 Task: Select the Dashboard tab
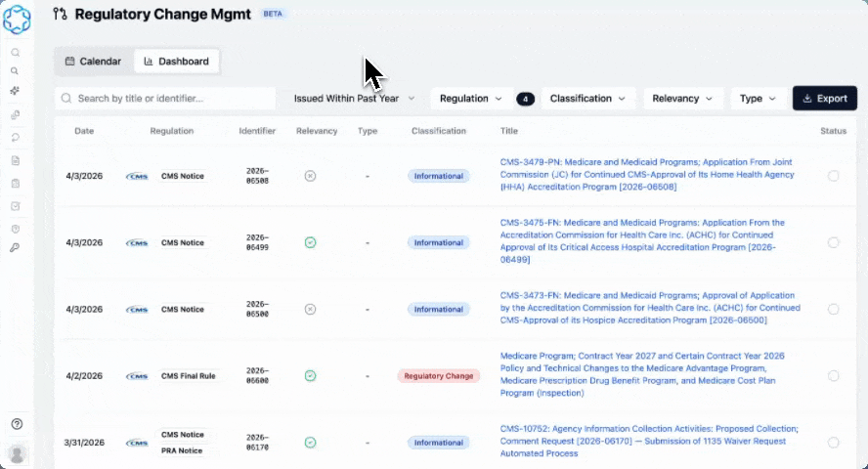click(x=176, y=62)
